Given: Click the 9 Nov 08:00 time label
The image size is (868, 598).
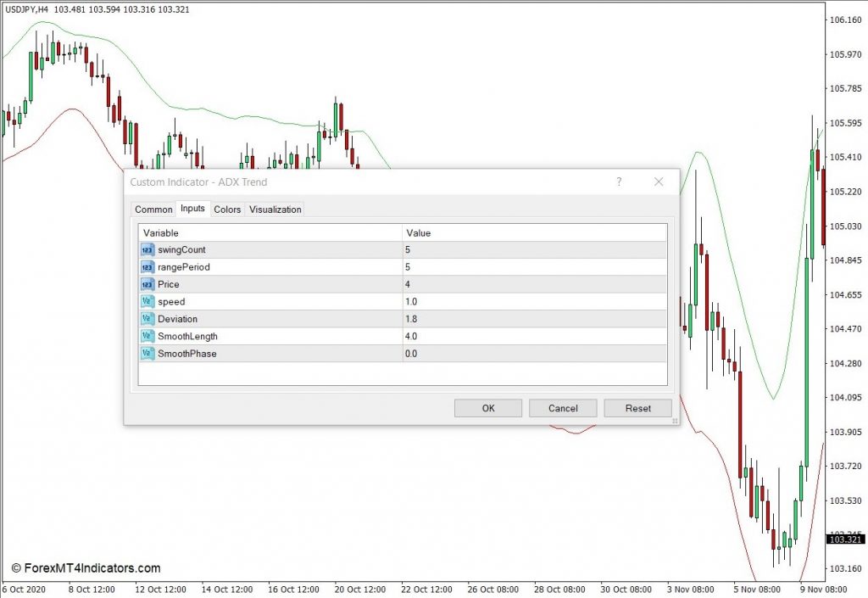Looking at the screenshot, I should [823, 590].
